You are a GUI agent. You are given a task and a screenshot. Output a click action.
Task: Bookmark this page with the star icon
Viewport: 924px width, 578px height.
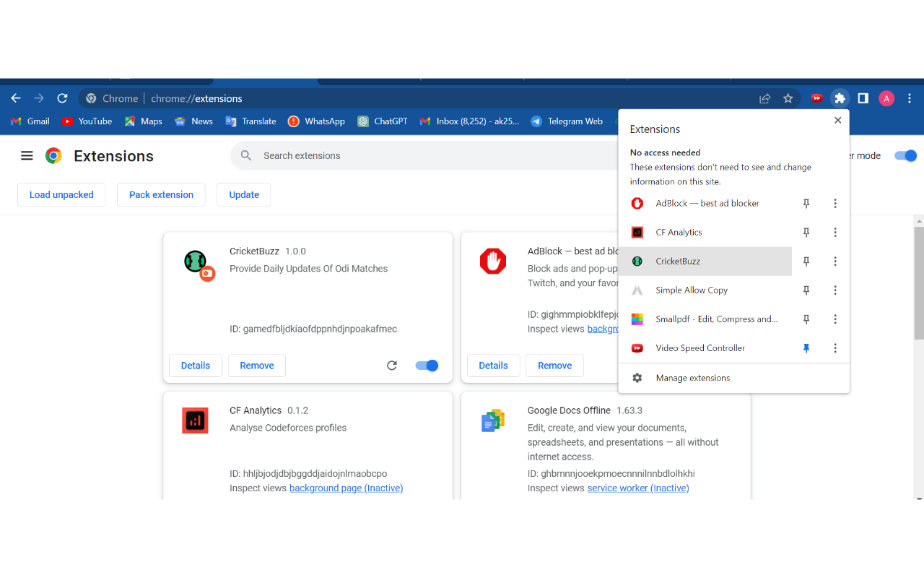click(x=788, y=98)
